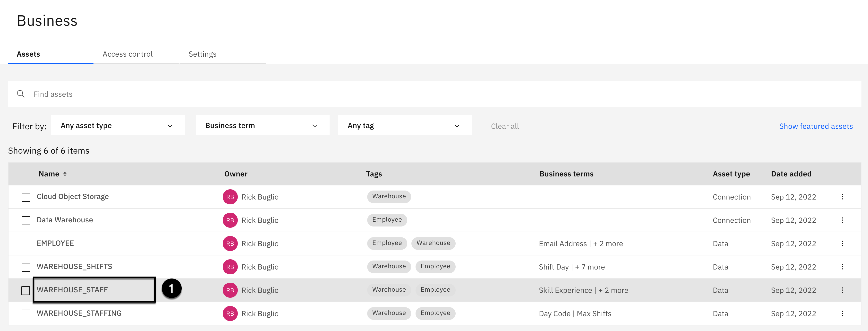This screenshot has width=868, height=331.
Task: Switch to the Access control tab
Action: tap(127, 54)
